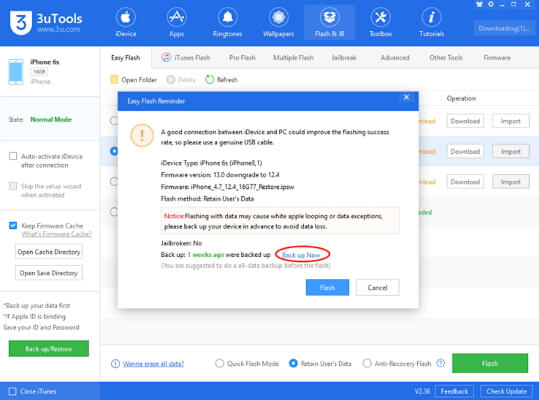Image resolution: width=539 pixels, height=400 pixels.
Task: Click the iPhone 6s device thumbnail
Action: coord(16,71)
